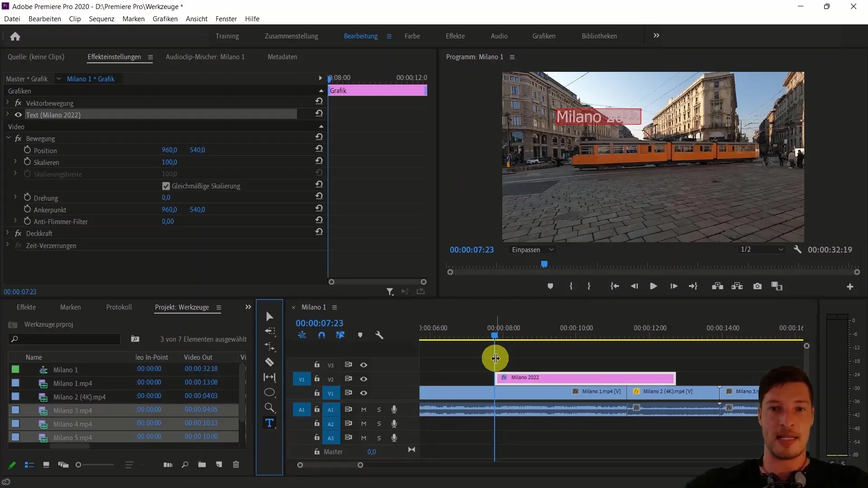Expand the Deckkraft effect

[8, 233]
